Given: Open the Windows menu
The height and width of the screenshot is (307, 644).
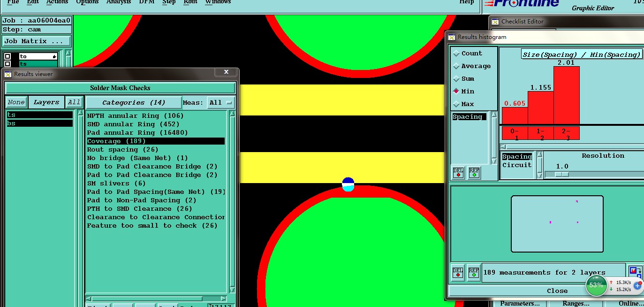Looking at the screenshot, I should click(218, 2).
